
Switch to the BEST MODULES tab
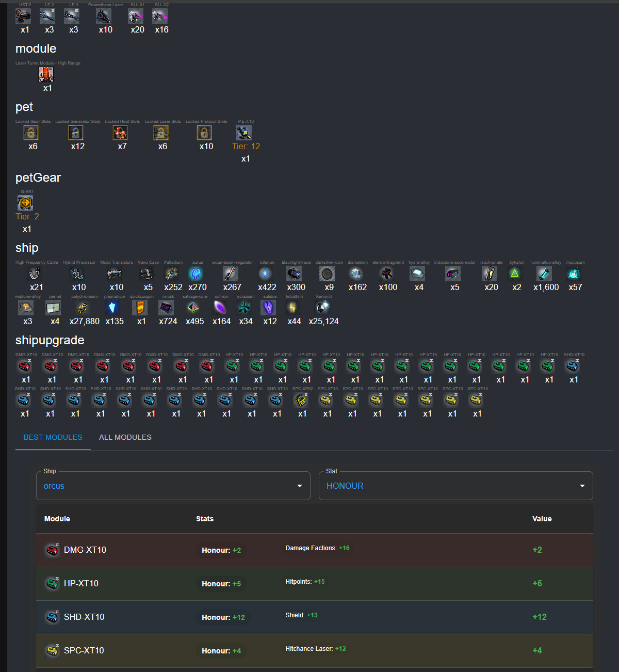coord(53,437)
